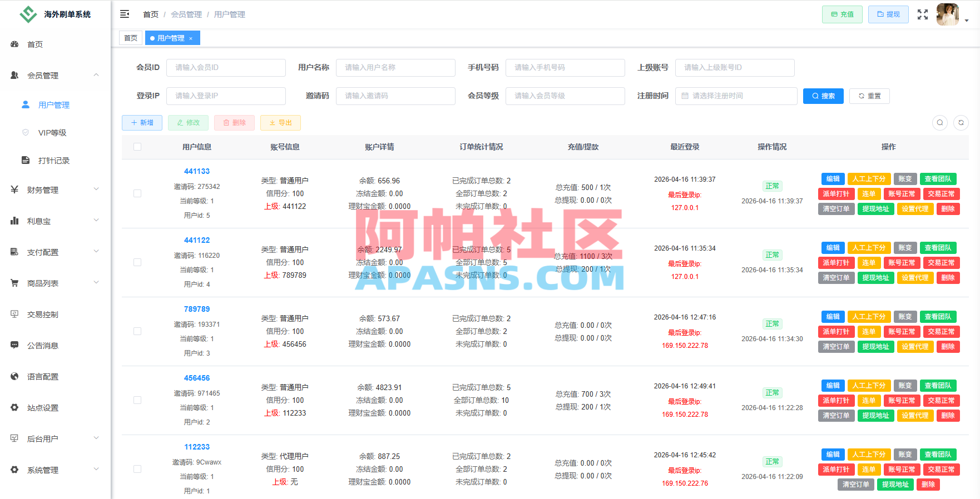Click the 导出 button
Image resolution: width=980 pixels, height=499 pixels.
[280, 123]
